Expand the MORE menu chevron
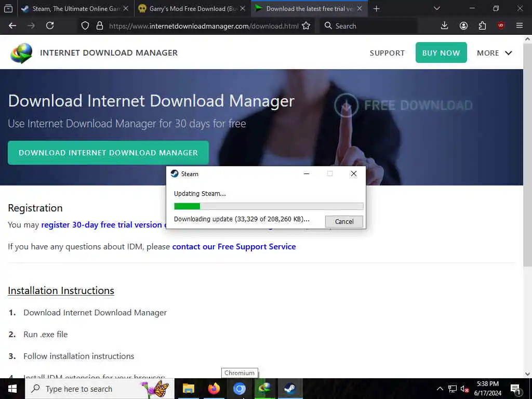Screen dimensions: 532x399 pos(508,53)
